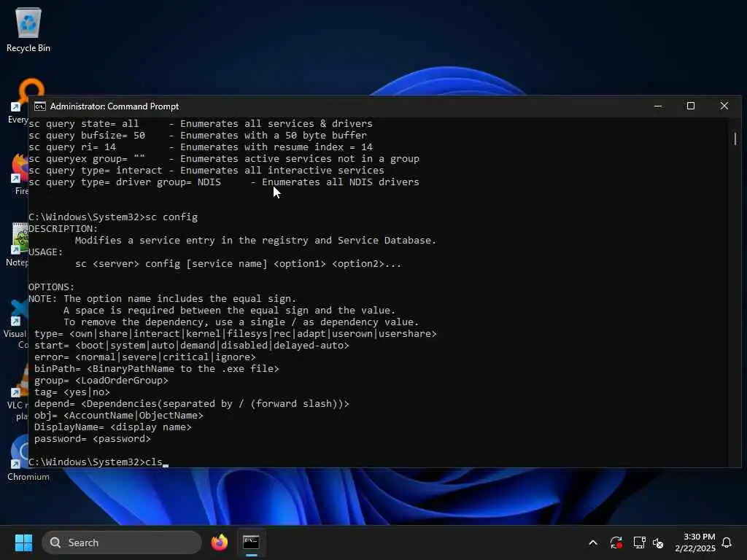
Task: Click the 'Administrator: Command Prompt' title
Action: coord(115,106)
